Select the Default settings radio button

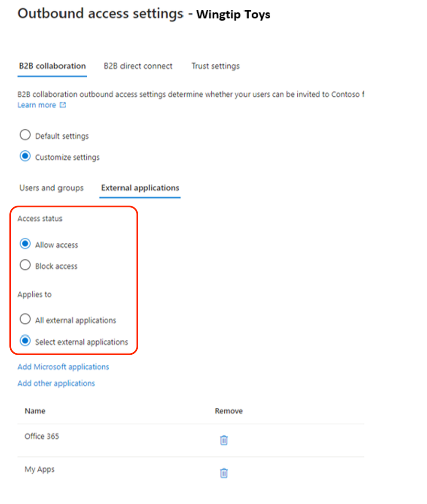[25, 135]
